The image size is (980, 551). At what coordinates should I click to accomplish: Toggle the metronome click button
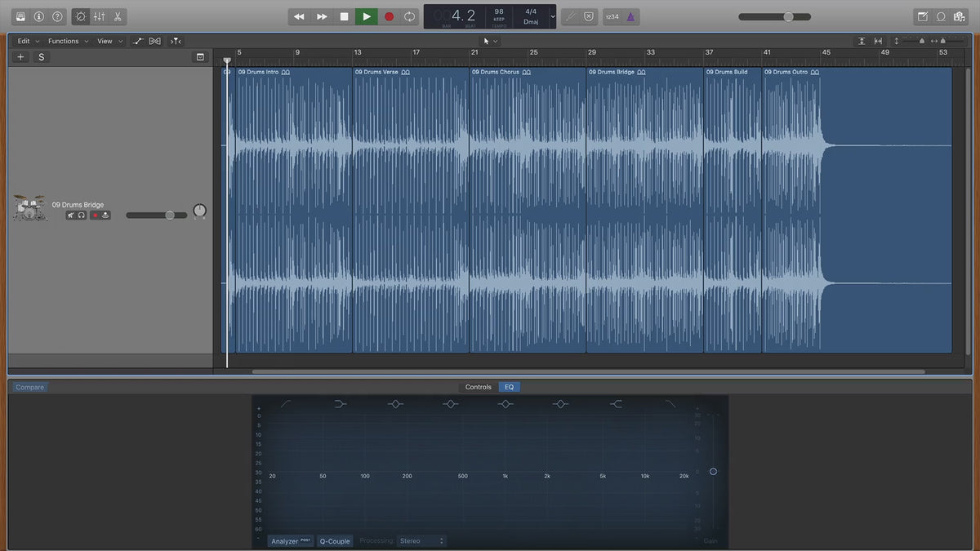pos(631,16)
